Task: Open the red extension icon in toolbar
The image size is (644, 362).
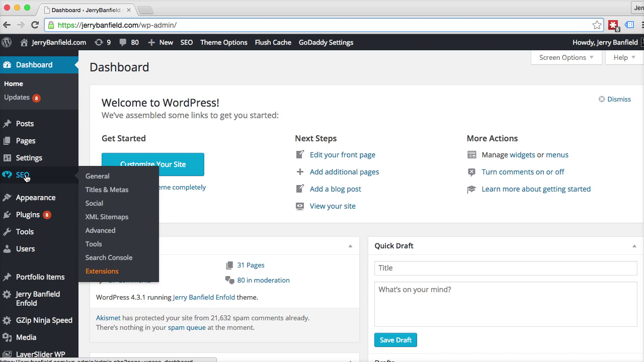Action: [x=614, y=25]
